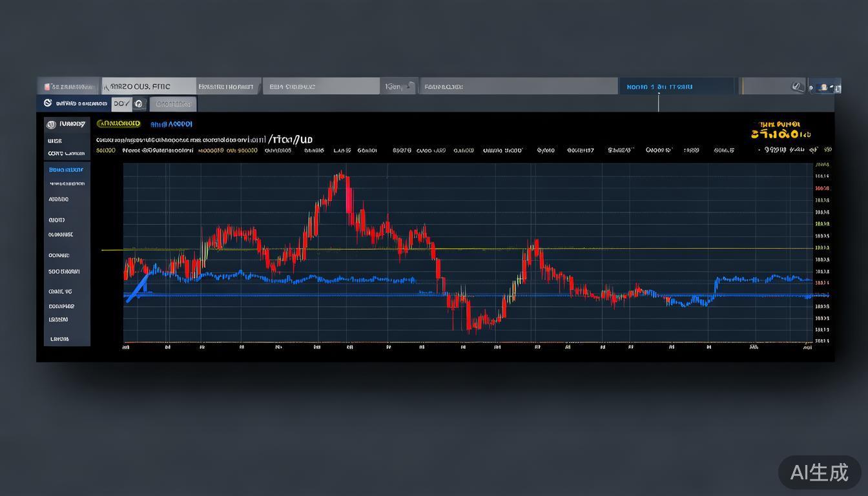Toggle the gray pill button right of DOY
The width and height of the screenshot is (868, 496).
click(173, 103)
